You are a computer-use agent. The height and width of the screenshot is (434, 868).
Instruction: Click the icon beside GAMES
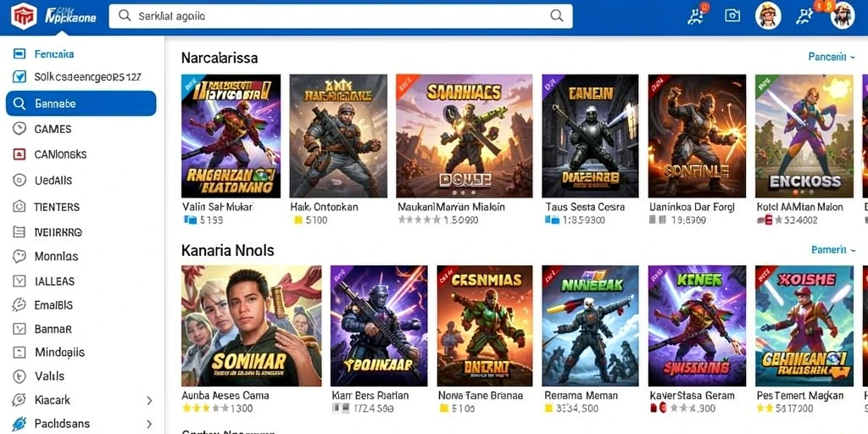[19, 129]
